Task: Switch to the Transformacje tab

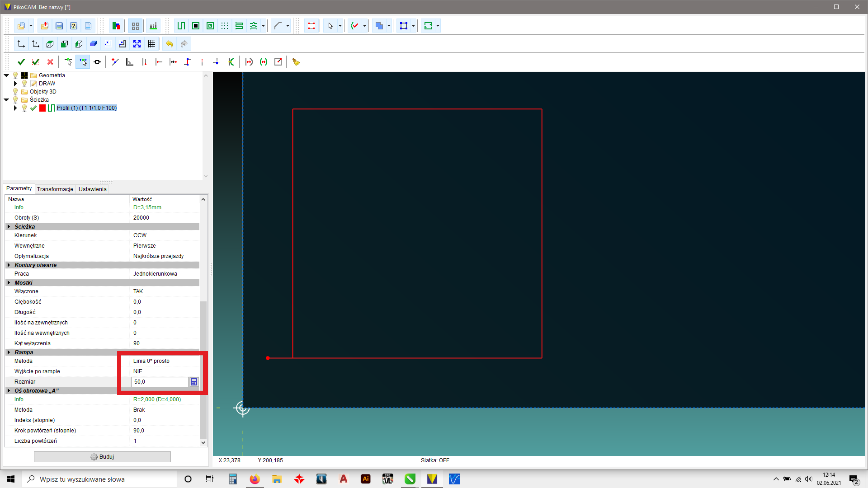Action: 55,189
